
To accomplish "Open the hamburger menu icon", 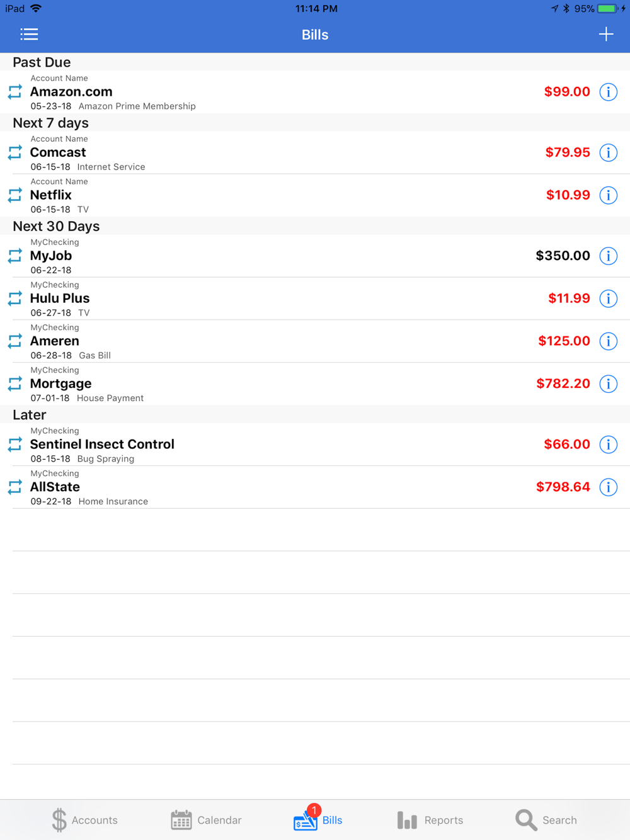I will coord(29,35).
